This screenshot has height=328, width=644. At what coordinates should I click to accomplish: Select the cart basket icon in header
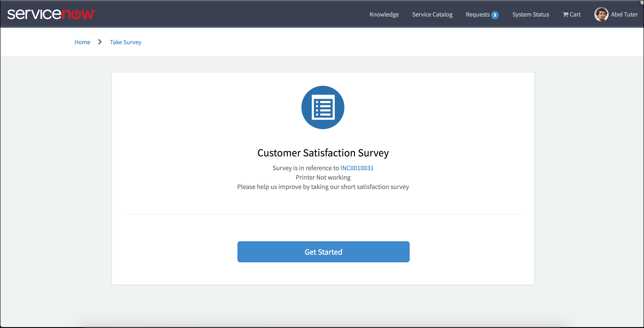[x=566, y=14]
